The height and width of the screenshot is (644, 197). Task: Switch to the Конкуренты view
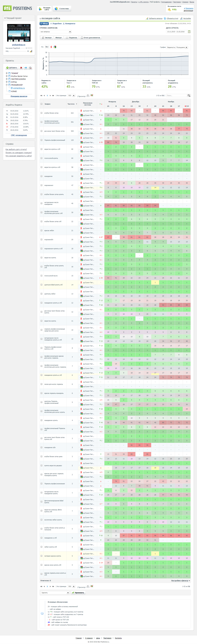[69, 23]
